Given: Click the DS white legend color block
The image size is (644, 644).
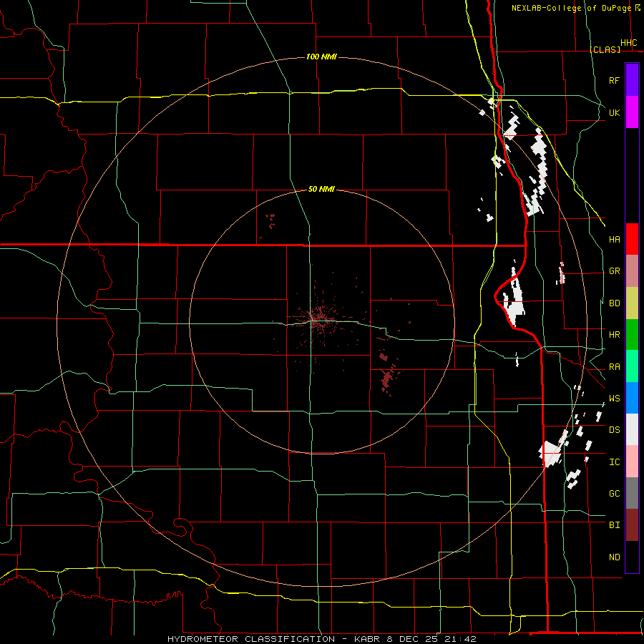Looking at the screenshot, I should coord(632,429).
